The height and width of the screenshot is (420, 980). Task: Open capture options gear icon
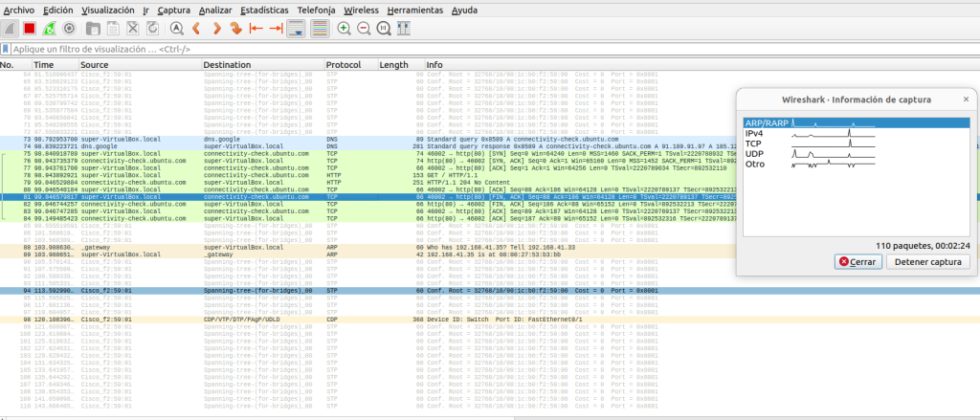click(x=69, y=29)
